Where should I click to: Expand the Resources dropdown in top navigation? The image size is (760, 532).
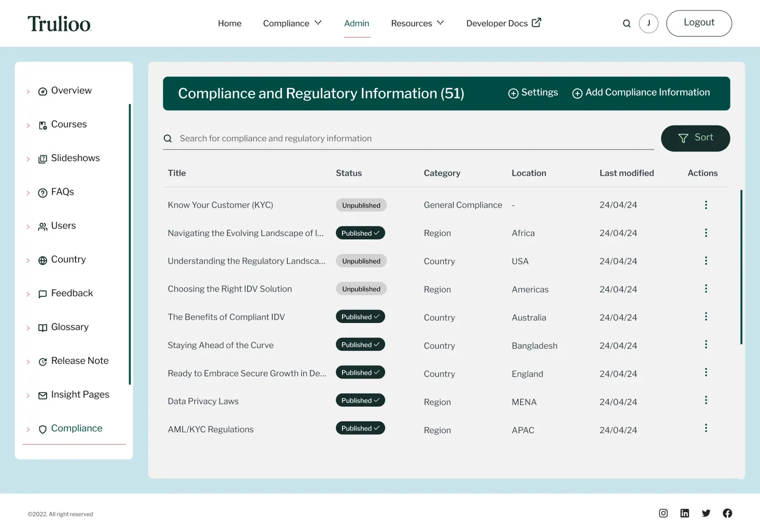pyautogui.click(x=440, y=23)
